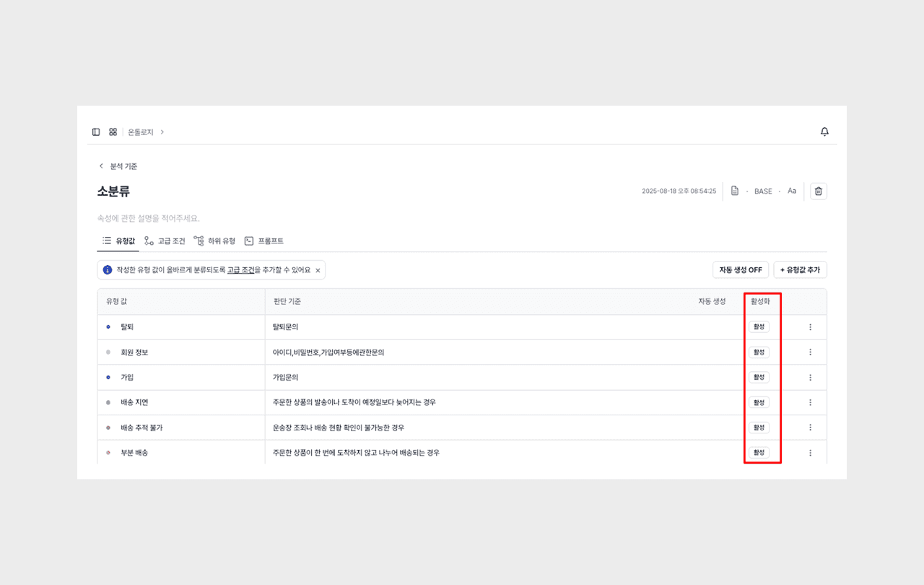The image size is (924, 585).
Task: Go back using 분석 기준 arrow
Action: point(101,166)
